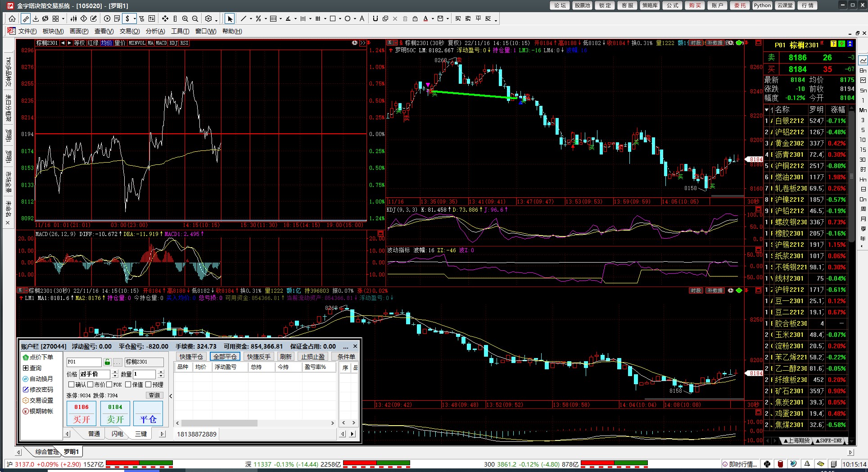This screenshot has height=472, width=868.
Task: Click the grid layout toolbar icon
Action: pos(55,18)
